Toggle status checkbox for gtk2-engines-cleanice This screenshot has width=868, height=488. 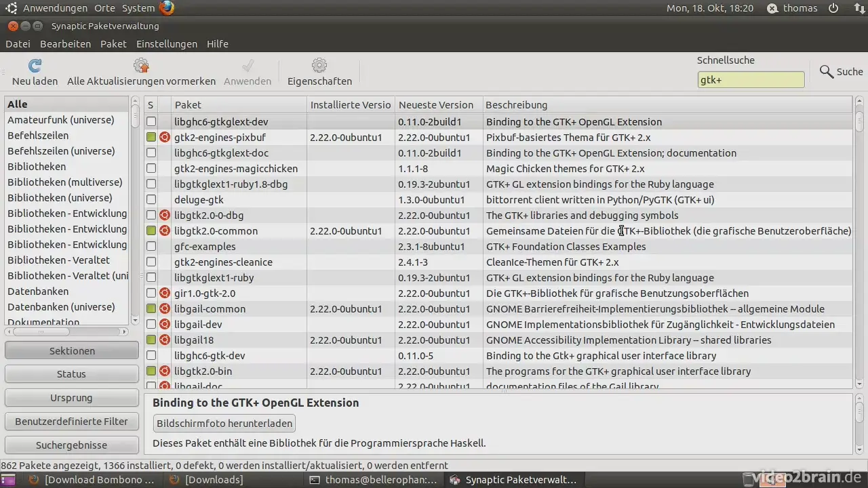[x=151, y=262]
